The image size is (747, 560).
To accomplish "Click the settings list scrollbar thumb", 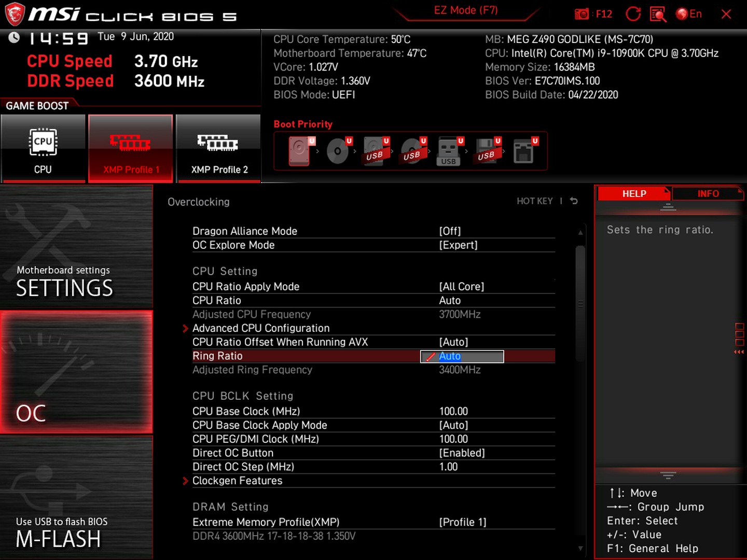I will [580, 303].
